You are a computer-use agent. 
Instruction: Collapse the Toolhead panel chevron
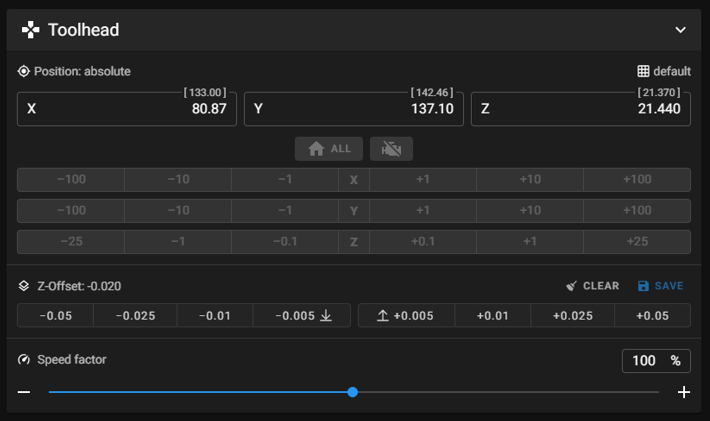(x=681, y=30)
